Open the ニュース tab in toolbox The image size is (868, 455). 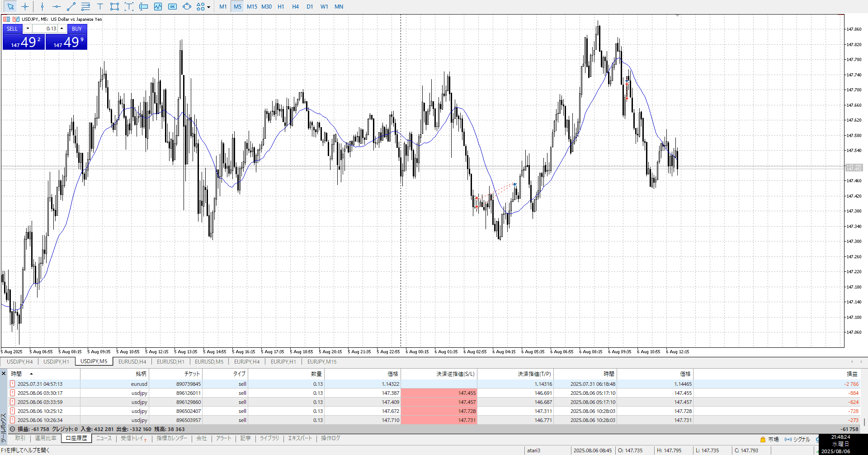(x=104, y=438)
